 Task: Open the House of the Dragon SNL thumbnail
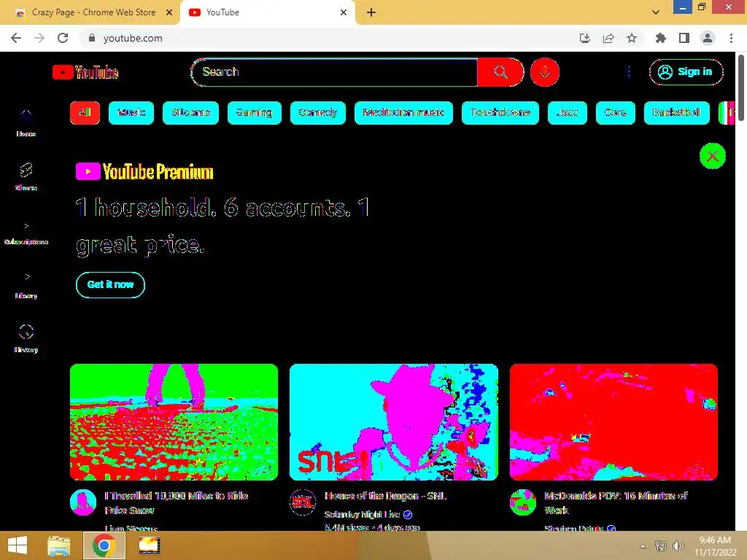click(x=394, y=422)
